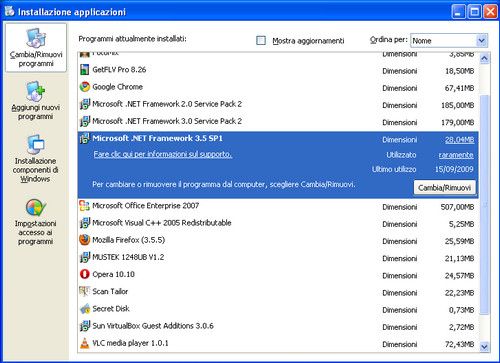The height and width of the screenshot is (363, 500).
Task: Maximize the Installazione applicazioni window
Action: 474,12
